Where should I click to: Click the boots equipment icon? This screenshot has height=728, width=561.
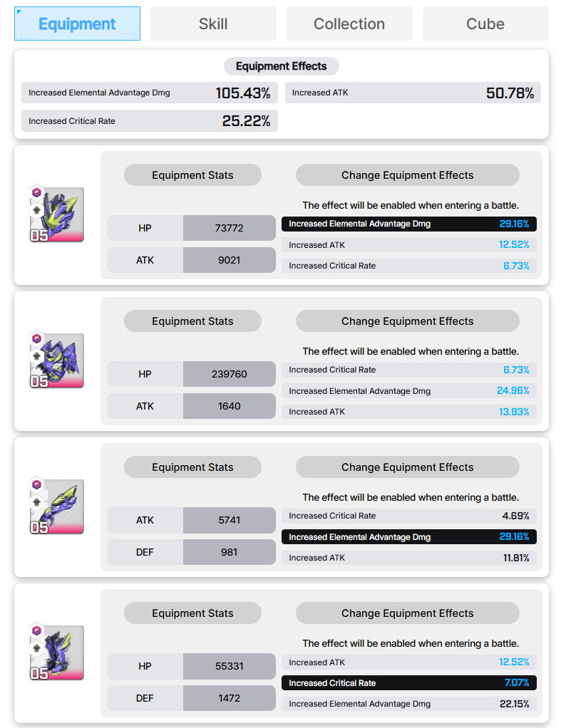57,652
